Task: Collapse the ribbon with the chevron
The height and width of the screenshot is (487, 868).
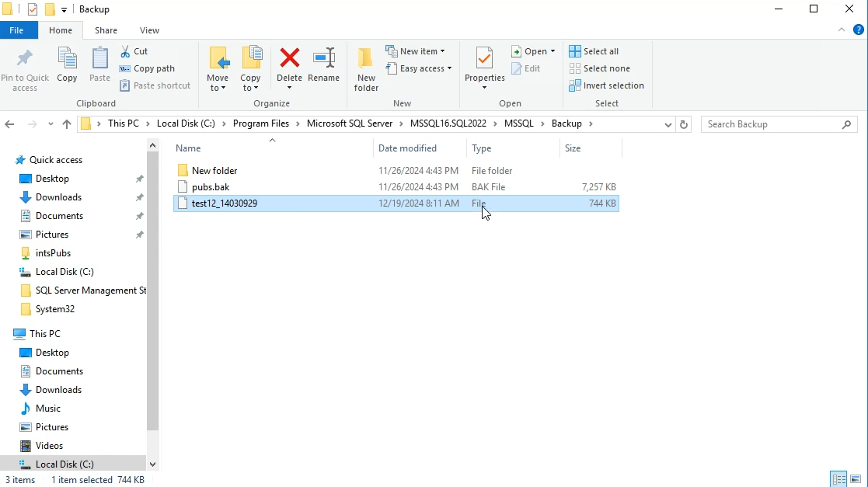Action: tap(842, 30)
